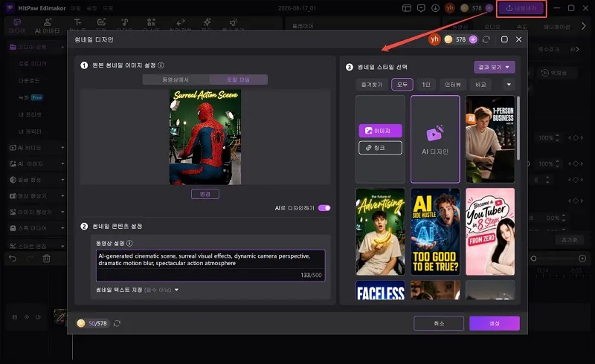Viewport: 595px width, 364px height.
Task: Add coins with the title bar plus icon
Action: (x=489, y=8)
